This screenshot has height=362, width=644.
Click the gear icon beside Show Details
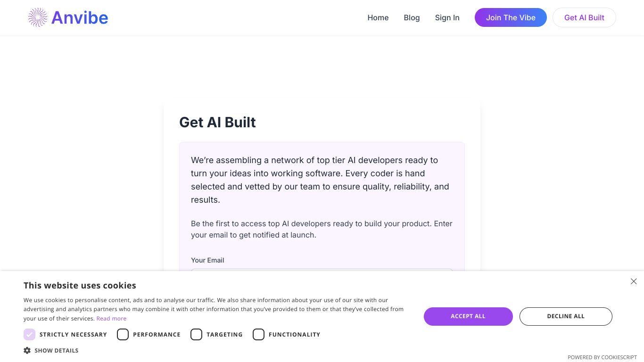[x=27, y=351]
